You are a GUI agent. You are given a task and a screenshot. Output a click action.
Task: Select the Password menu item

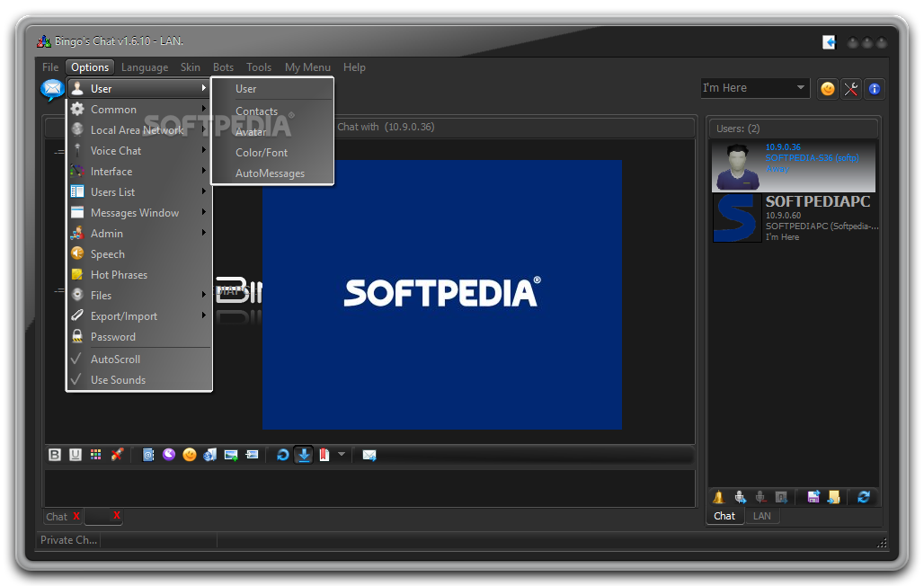point(139,336)
